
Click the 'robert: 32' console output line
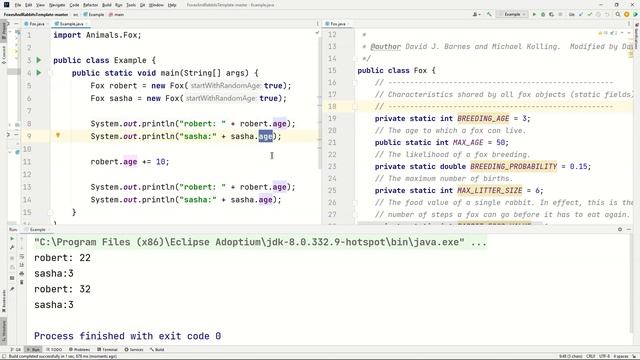coord(62,289)
